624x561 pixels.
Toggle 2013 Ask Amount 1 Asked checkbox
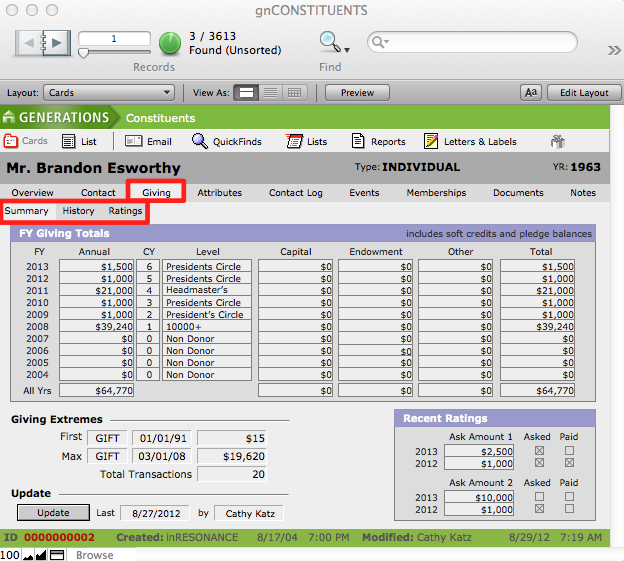(x=539, y=451)
